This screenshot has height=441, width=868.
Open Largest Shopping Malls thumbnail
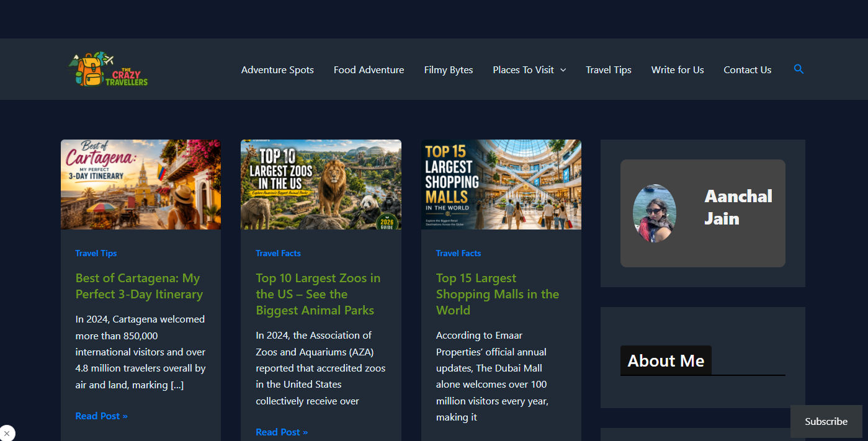501,184
